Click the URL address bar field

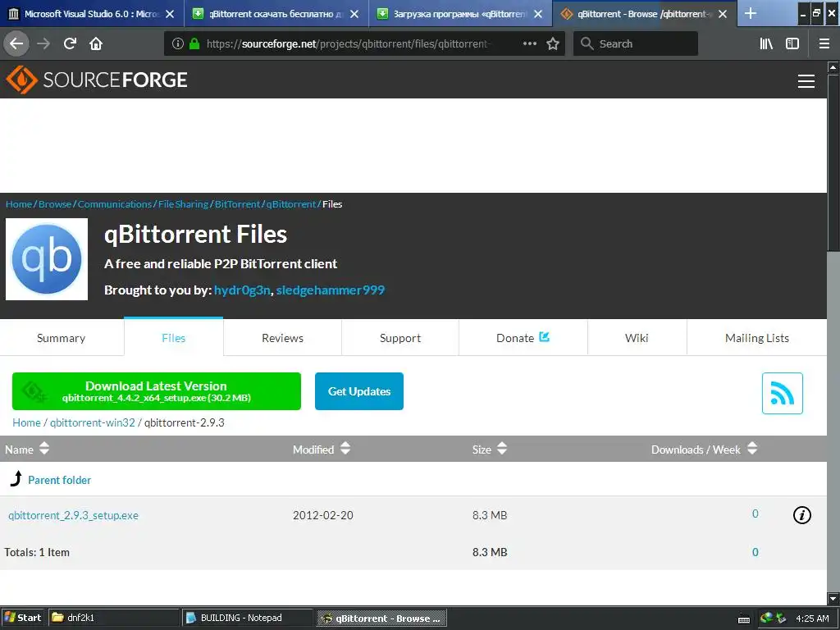click(364, 44)
